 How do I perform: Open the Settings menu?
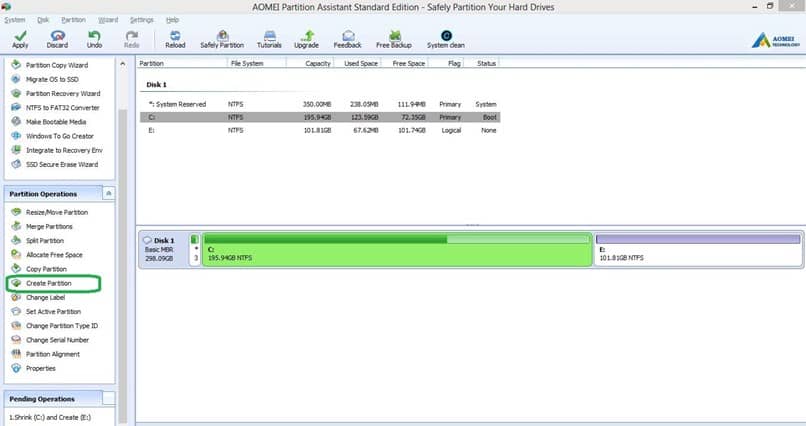pos(141,20)
